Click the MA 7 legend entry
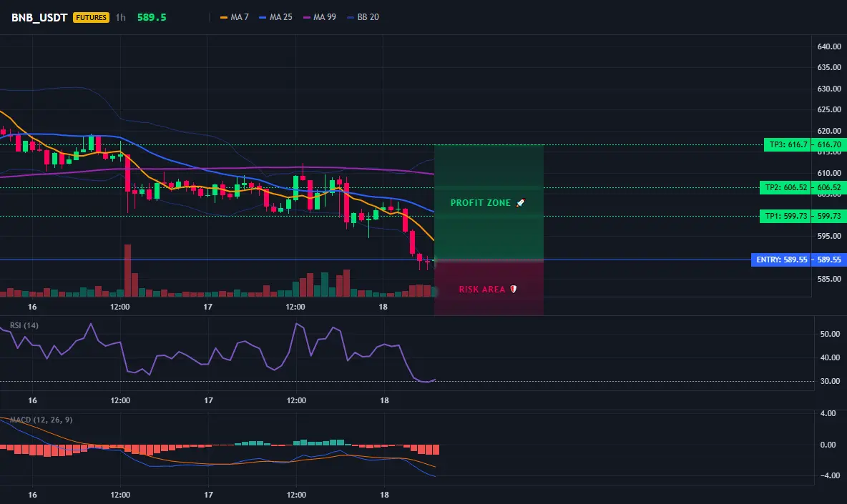 pyautogui.click(x=235, y=17)
